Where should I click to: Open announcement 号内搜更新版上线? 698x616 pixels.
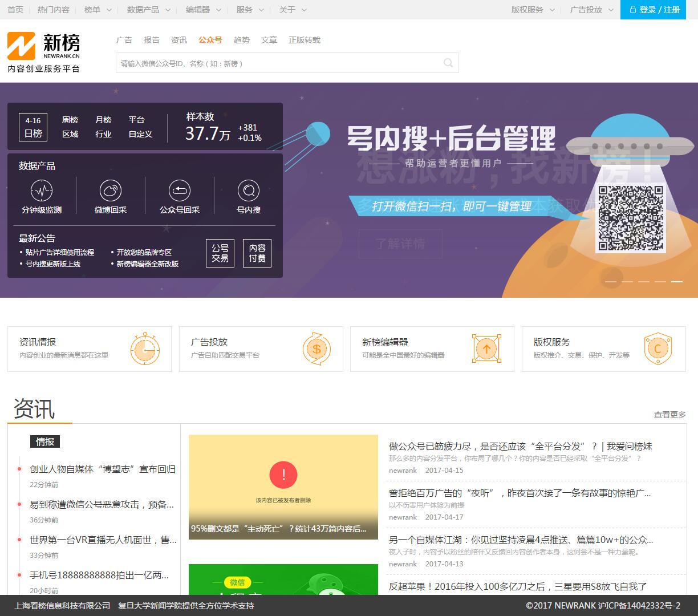(x=52, y=264)
